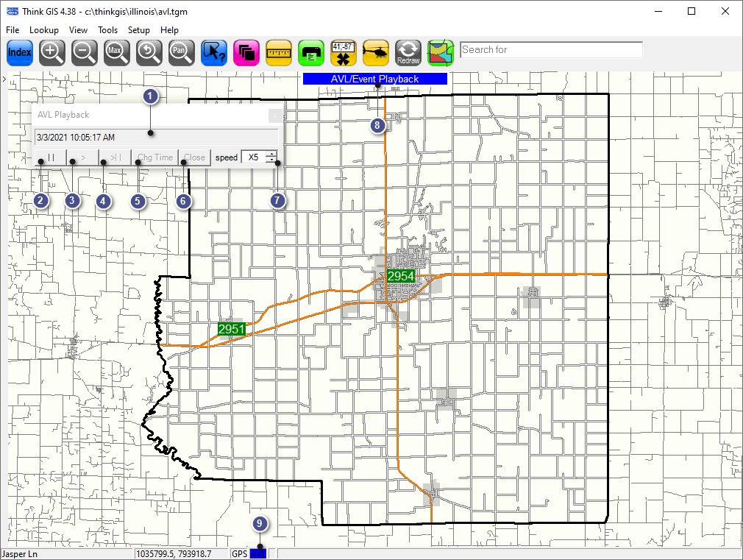Open the coordinates lookup tool

[x=343, y=53]
